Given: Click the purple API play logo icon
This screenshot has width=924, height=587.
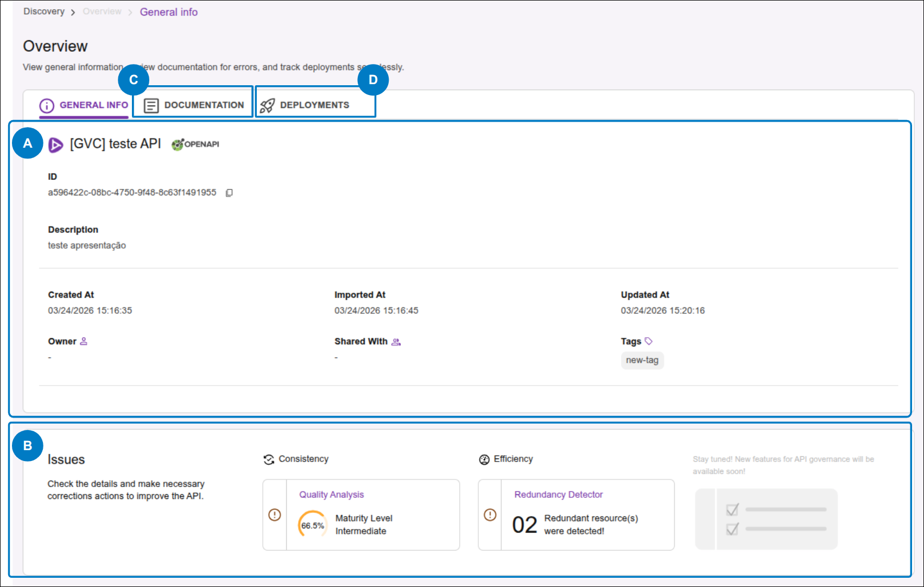Looking at the screenshot, I should [x=56, y=145].
